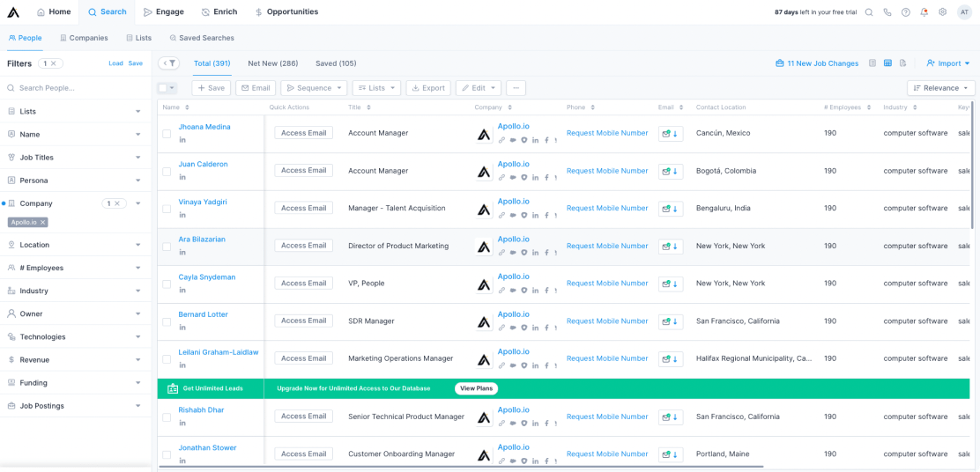
Task: Click the ID card icon on Get Unlimited Leads
Action: point(173,388)
